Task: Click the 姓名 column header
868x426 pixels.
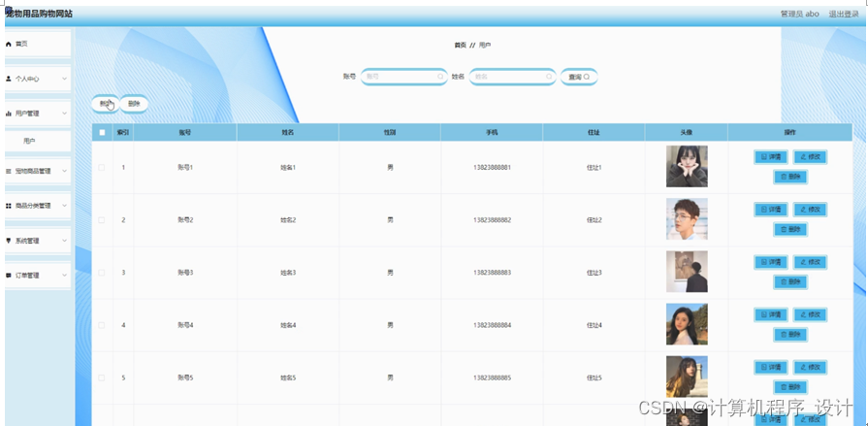Action: click(288, 132)
